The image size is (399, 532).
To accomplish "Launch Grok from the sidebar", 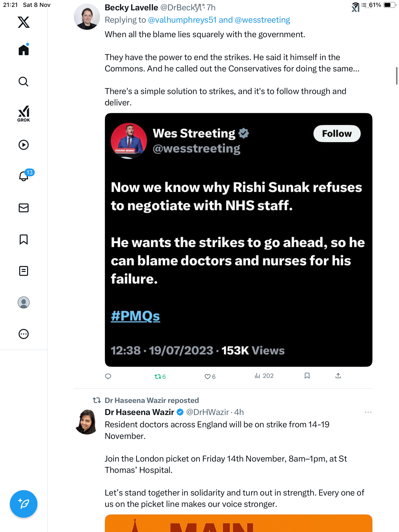I will pyautogui.click(x=24, y=114).
